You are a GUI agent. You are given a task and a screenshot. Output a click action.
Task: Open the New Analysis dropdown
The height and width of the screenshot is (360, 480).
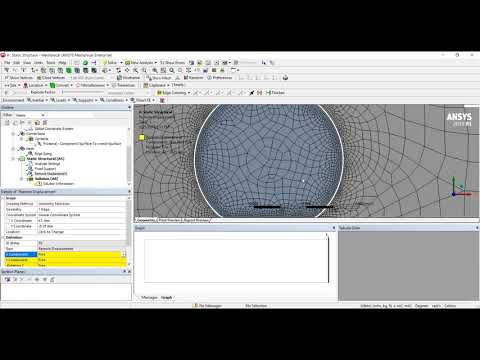141,63
